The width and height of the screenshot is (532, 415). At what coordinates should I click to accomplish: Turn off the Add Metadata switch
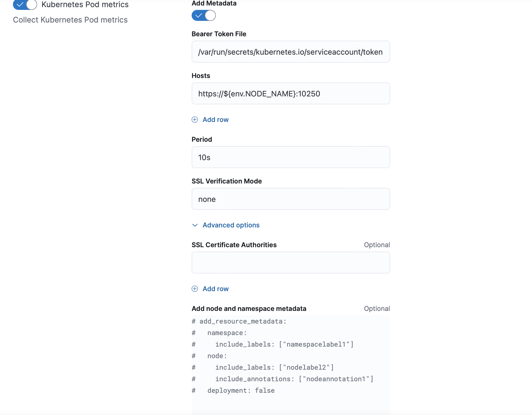[203, 16]
